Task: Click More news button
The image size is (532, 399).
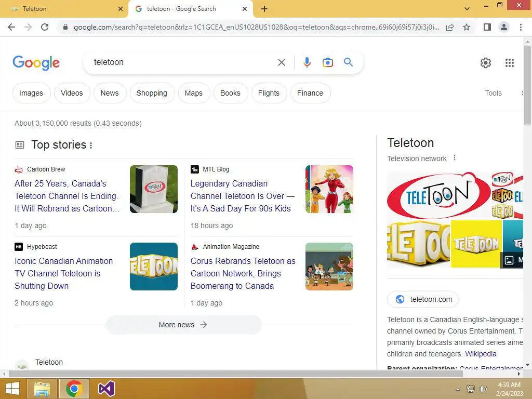Action: pyautogui.click(x=183, y=325)
